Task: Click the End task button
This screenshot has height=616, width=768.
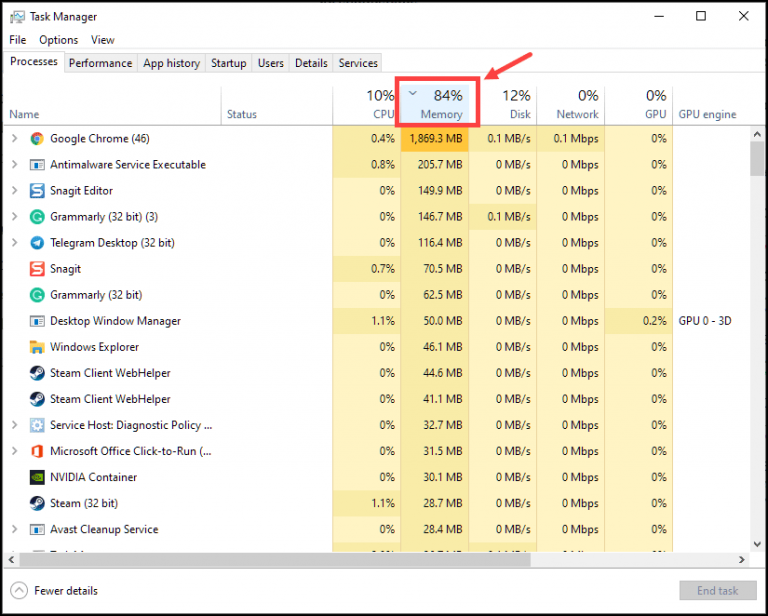Action: point(717,591)
